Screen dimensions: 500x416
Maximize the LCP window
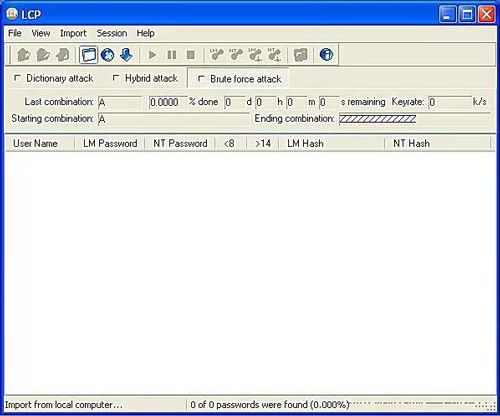click(x=467, y=14)
